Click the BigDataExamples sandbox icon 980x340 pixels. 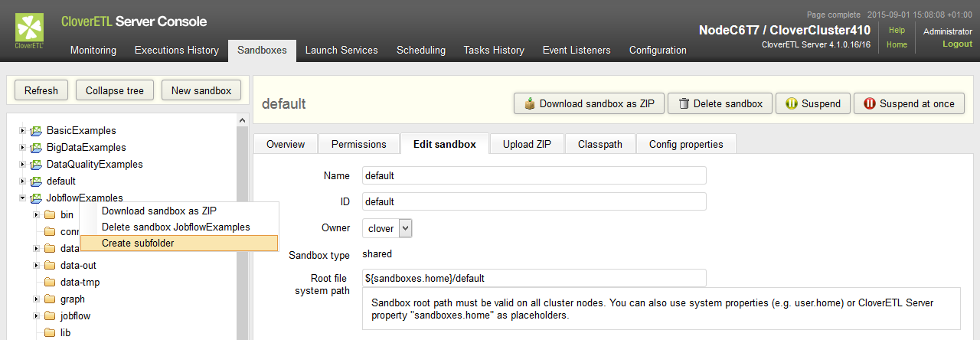36,148
